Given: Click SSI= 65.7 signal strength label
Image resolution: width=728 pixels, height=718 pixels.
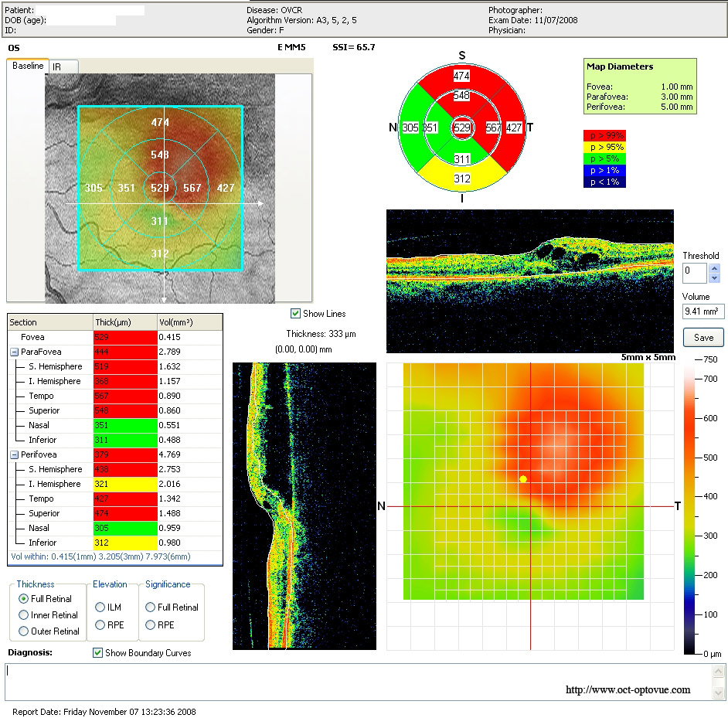Looking at the screenshot, I should [x=354, y=47].
